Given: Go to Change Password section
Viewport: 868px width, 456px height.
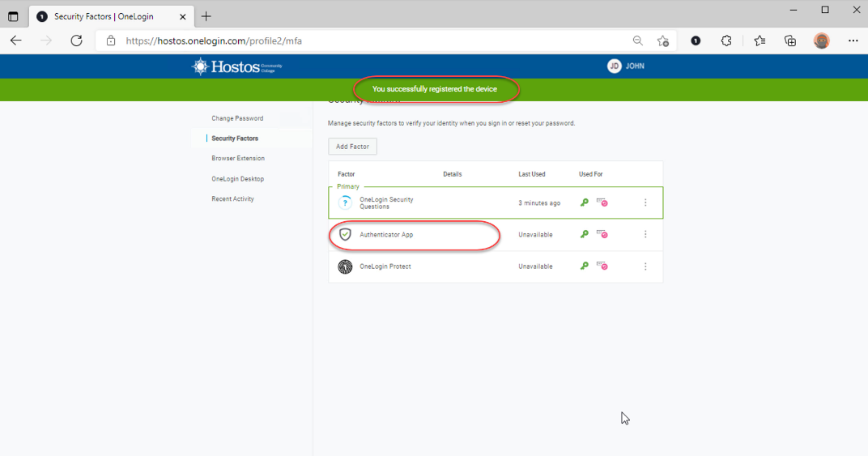Looking at the screenshot, I should pyautogui.click(x=237, y=118).
